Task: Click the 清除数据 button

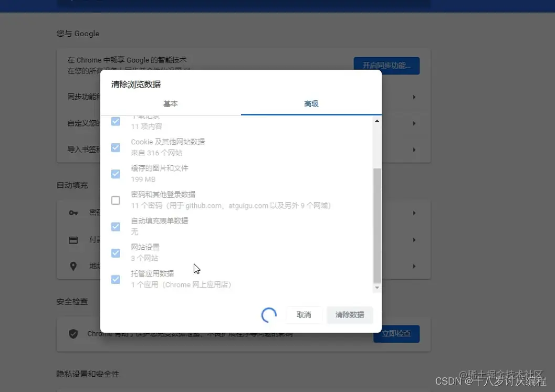Action: 350,315
